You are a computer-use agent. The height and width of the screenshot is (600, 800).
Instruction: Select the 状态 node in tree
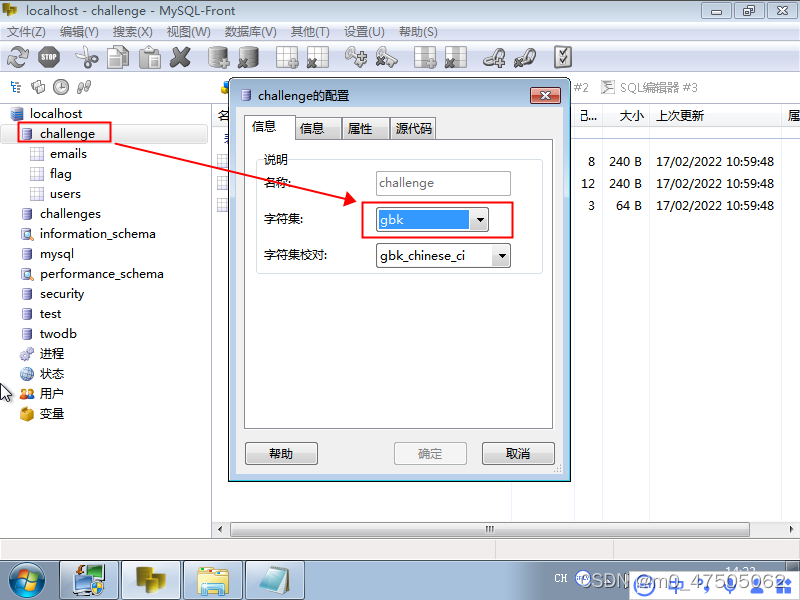click(52, 374)
